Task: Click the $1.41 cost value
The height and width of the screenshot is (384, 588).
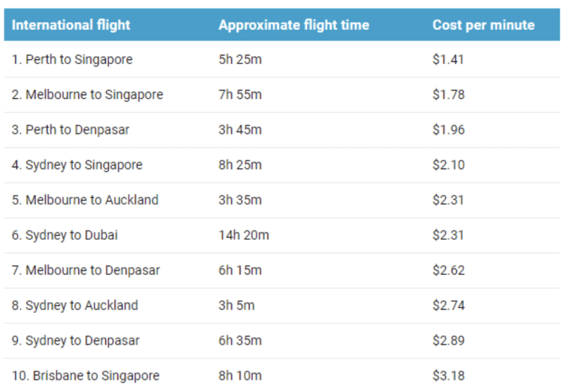Action: pos(448,60)
